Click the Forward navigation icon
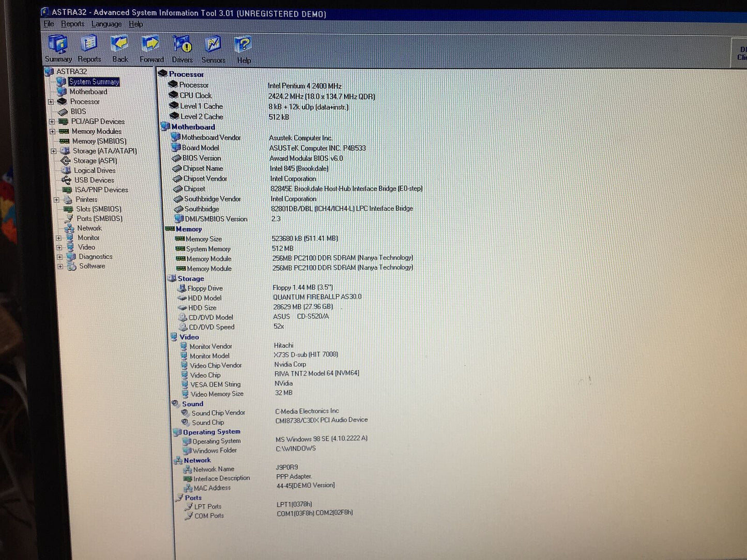The height and width of the screenshot is (560, 747). coord(151,45)
